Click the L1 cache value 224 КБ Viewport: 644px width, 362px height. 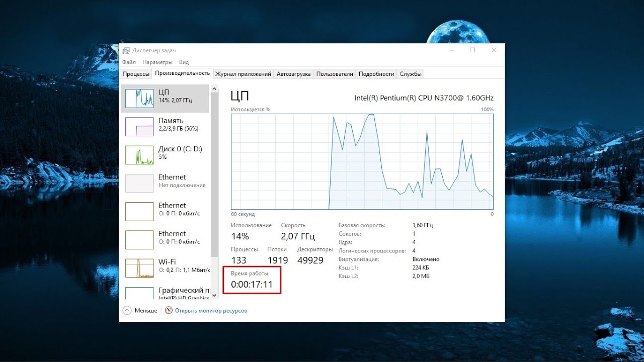421,268
